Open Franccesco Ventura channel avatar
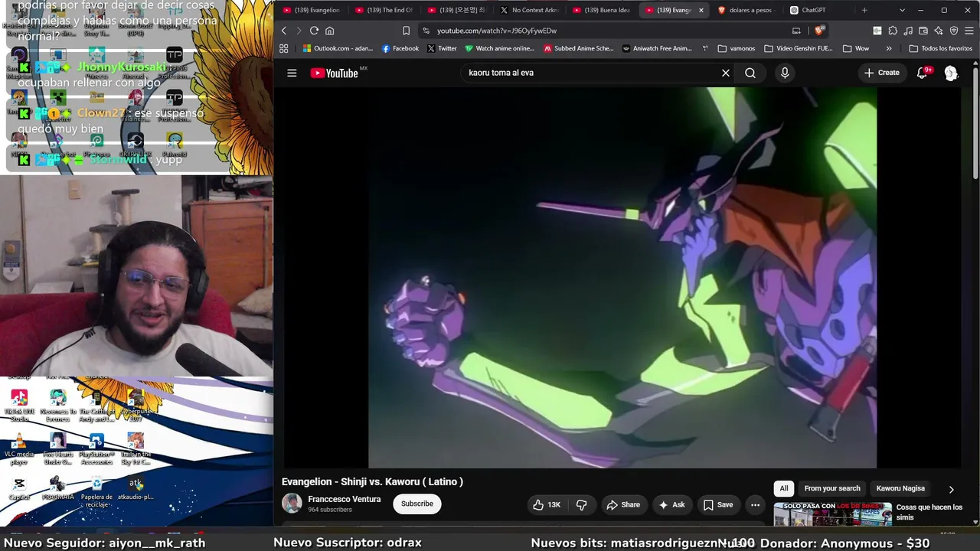 292,503
